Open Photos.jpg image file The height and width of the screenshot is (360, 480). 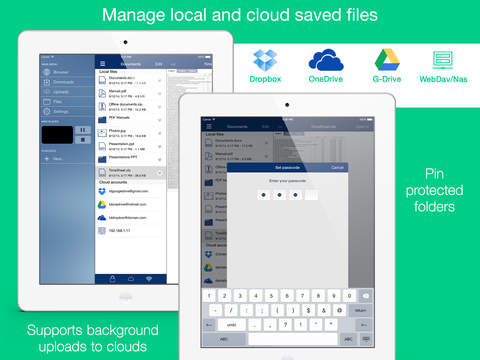pos(131,133)
